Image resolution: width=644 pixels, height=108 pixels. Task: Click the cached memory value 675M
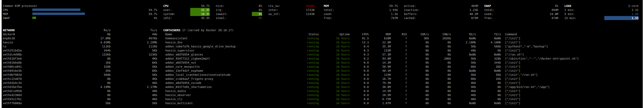(x=475, y=18)
